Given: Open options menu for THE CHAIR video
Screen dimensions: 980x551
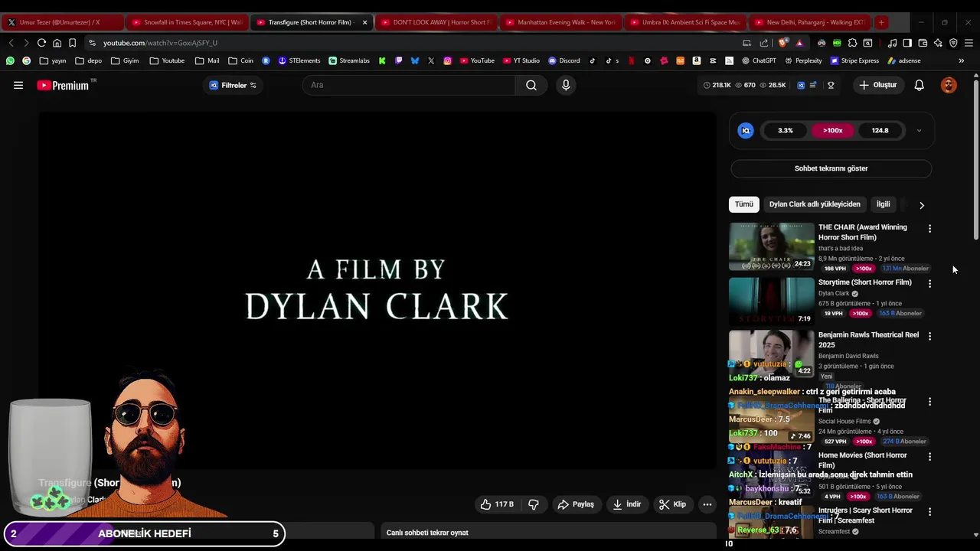Looking at the screenshot, I should pyautogui.click(x=929, y=229).
